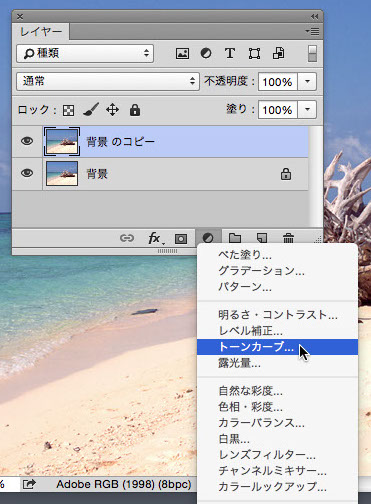Click the 背景 のコピー layer name
371x504 pixels.
click(x=121, y=142)
